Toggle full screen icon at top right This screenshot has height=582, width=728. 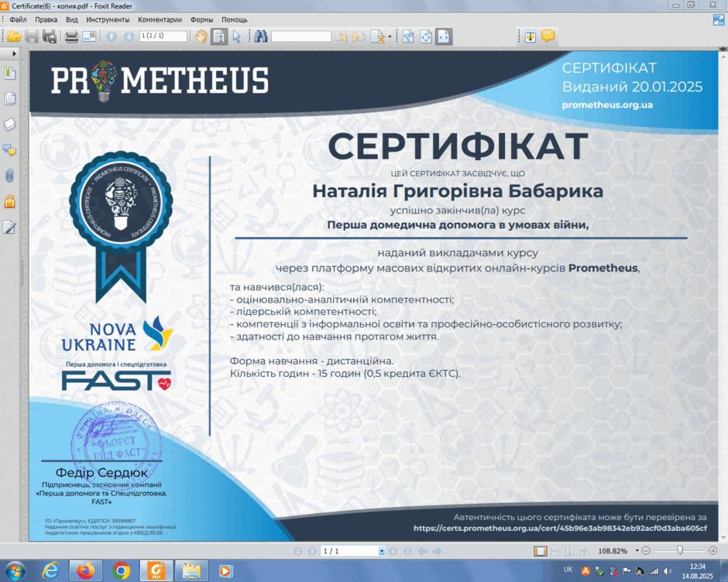pos(719,20)
